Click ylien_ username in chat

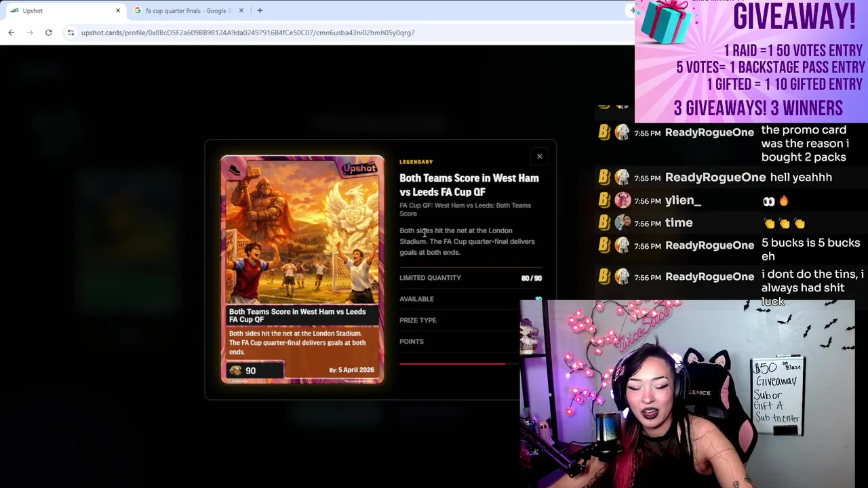[x=683, y=201]
